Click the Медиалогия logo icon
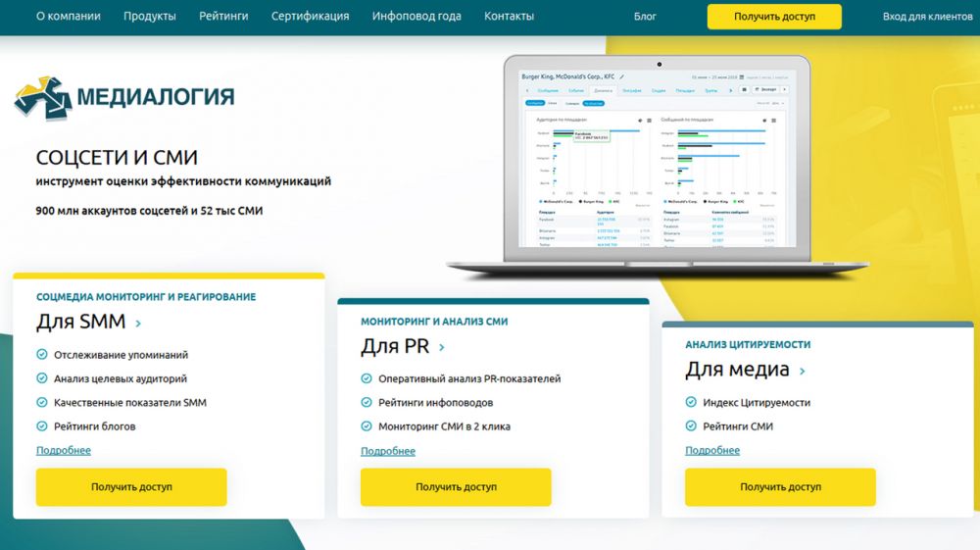 (x=42, y=96)
